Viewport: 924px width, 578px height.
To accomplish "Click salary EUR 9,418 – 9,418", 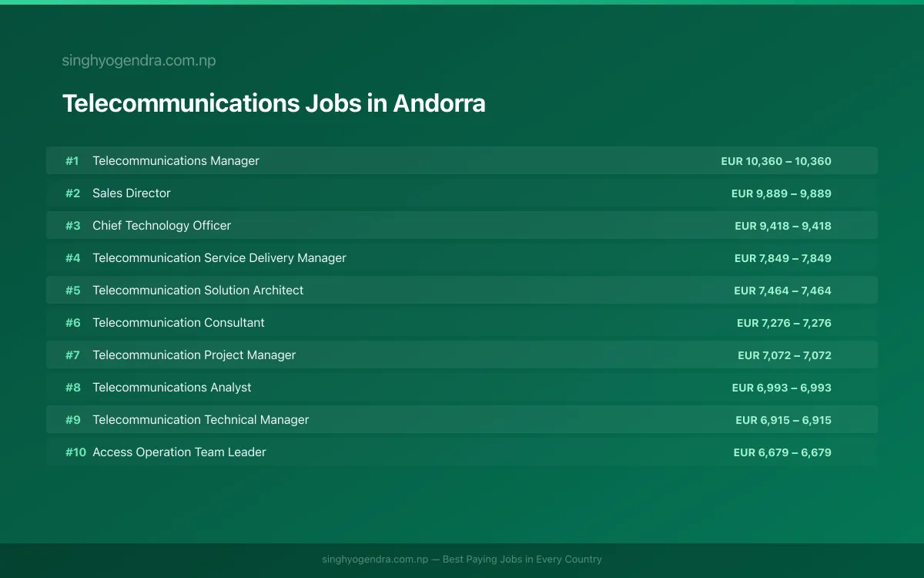I will [783, 226].
